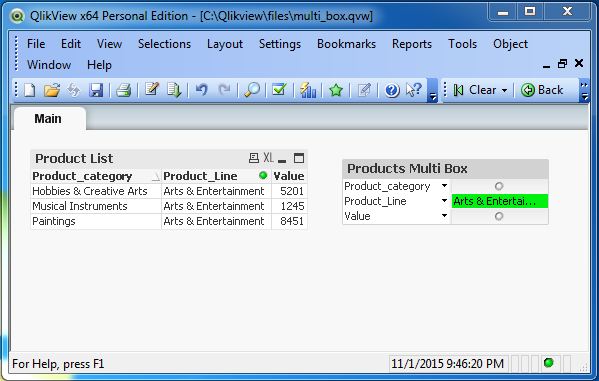Open Quick Chart wizard icon
Screen dimensions: 599x381
[x=308, y=90]
